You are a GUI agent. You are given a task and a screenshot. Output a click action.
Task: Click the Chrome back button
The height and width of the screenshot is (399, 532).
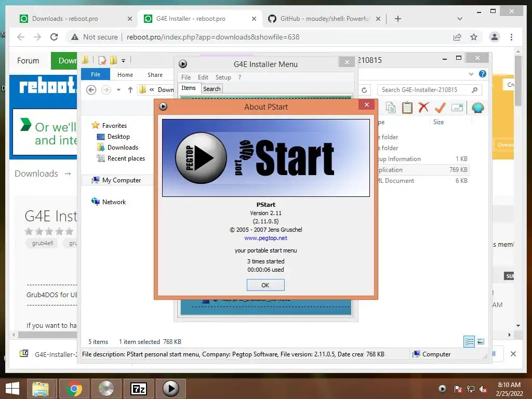pos(21,37)
